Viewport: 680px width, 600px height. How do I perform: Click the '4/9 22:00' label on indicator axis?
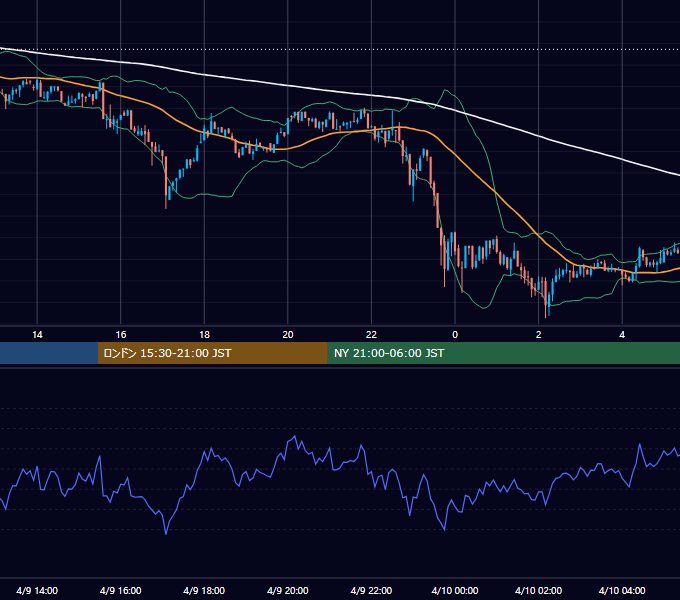click(371, 590)
